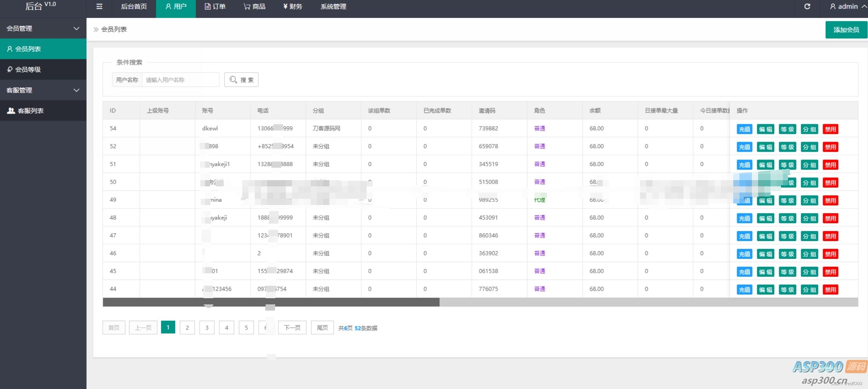
Task: Open the 商品 top navigation tab
Action: pos(254,7)
